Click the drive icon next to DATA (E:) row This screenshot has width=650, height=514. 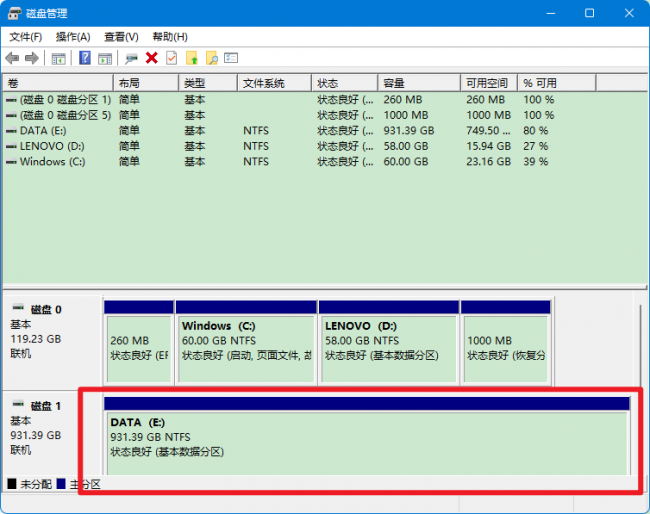(11, 131)
